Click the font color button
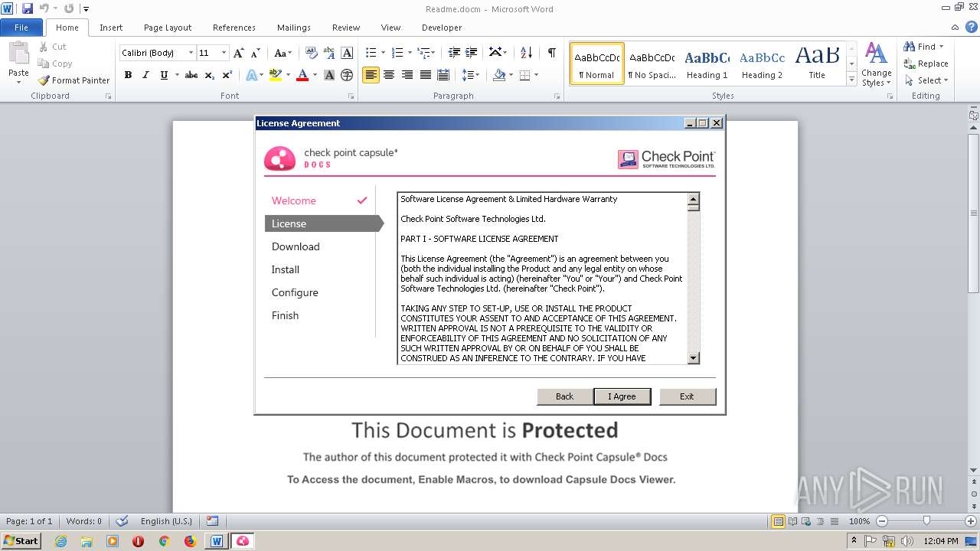The image size is (980, 551). click(302, 75)
